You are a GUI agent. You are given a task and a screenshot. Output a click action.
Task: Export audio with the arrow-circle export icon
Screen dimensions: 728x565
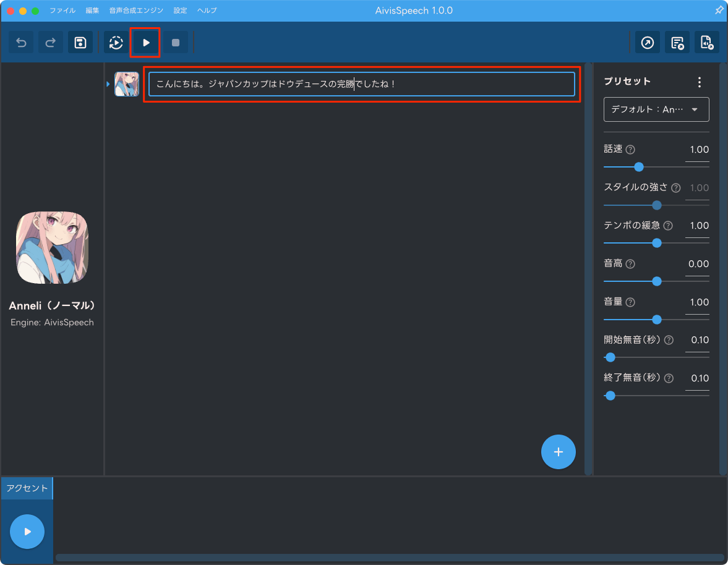coord(647,42)
